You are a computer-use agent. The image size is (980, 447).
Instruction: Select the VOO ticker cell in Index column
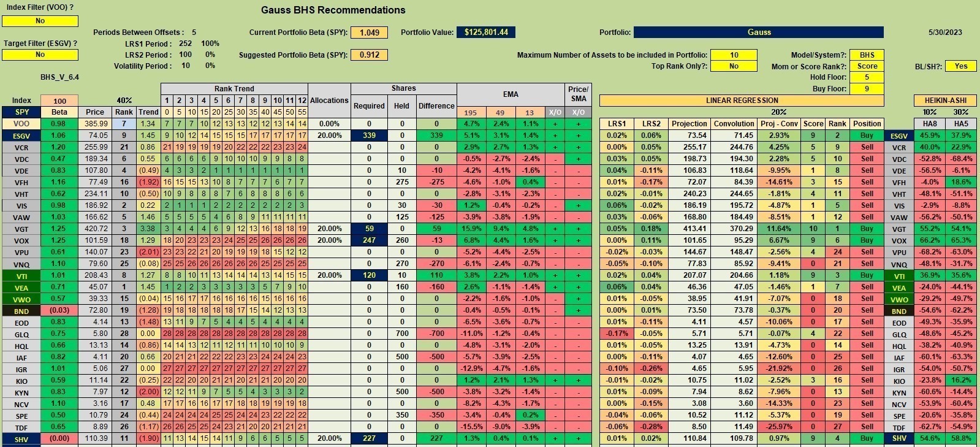coord(21,124)
